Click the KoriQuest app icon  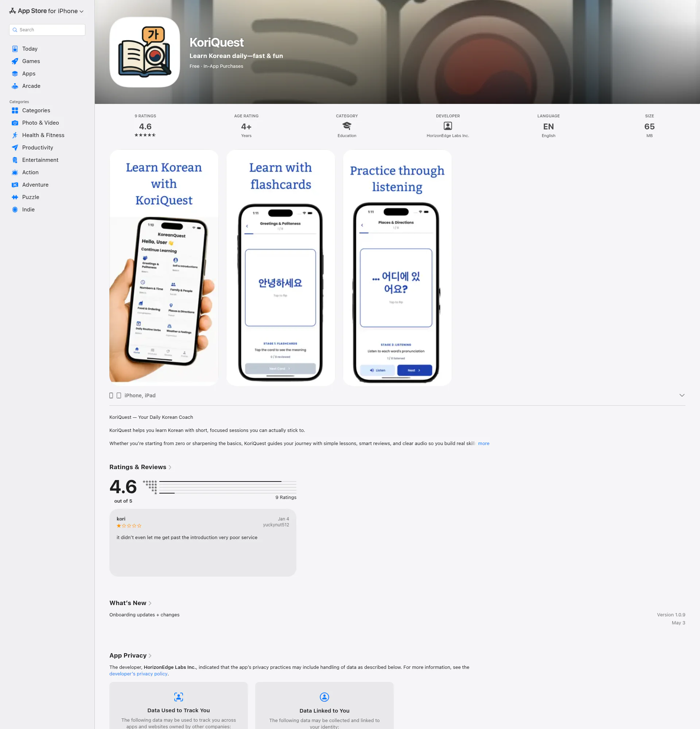[145, 52]
